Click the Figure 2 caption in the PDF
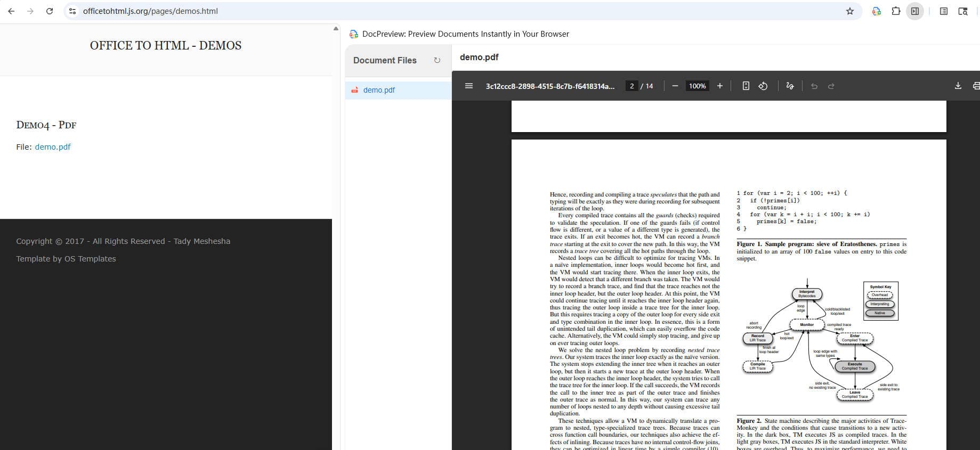 click(821, 435)
